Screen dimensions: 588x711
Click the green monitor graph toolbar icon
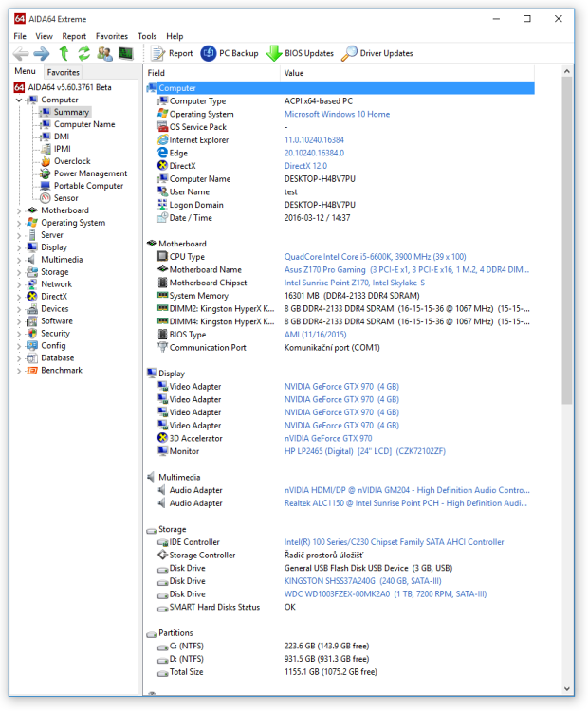[x=125, y=53]
